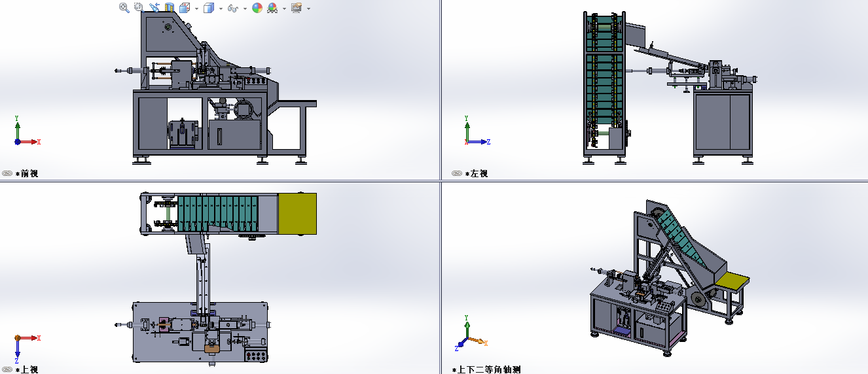Open the Apply Scene dropdown arrow
This screenshot has height=374, width=868.
284,8
